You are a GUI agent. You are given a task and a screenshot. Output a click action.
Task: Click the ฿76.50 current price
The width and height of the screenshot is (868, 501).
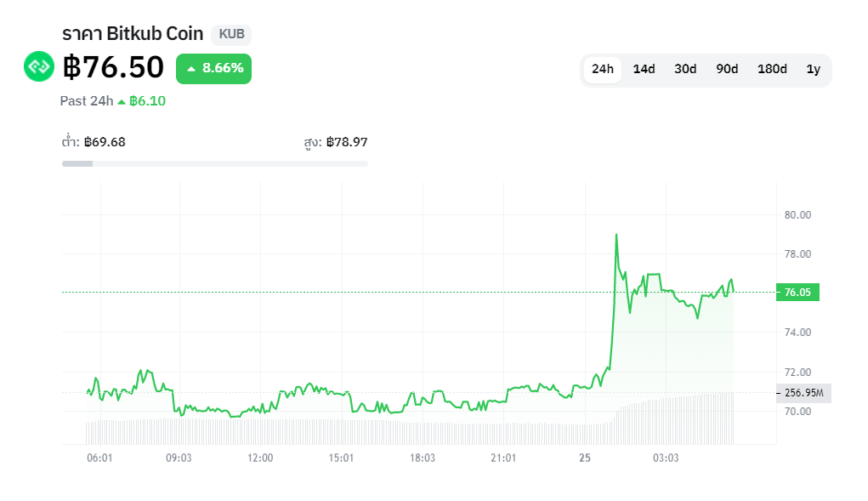pos(113,67)
